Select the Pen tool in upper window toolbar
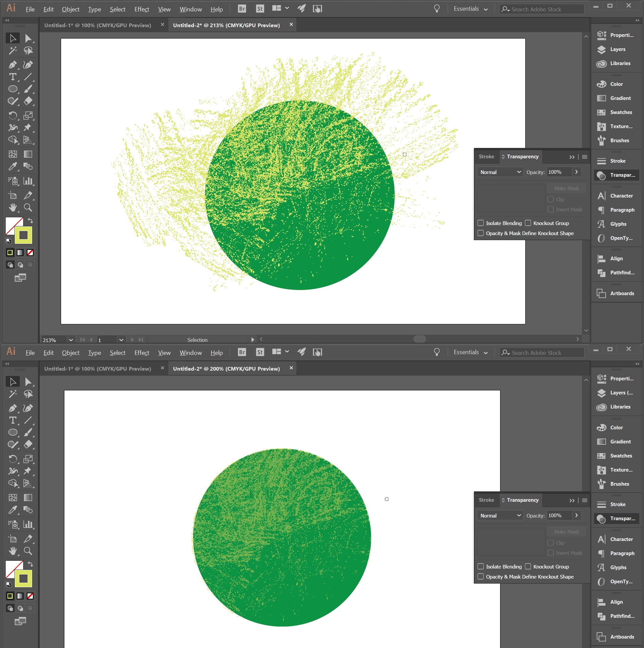 pos(13,65)
